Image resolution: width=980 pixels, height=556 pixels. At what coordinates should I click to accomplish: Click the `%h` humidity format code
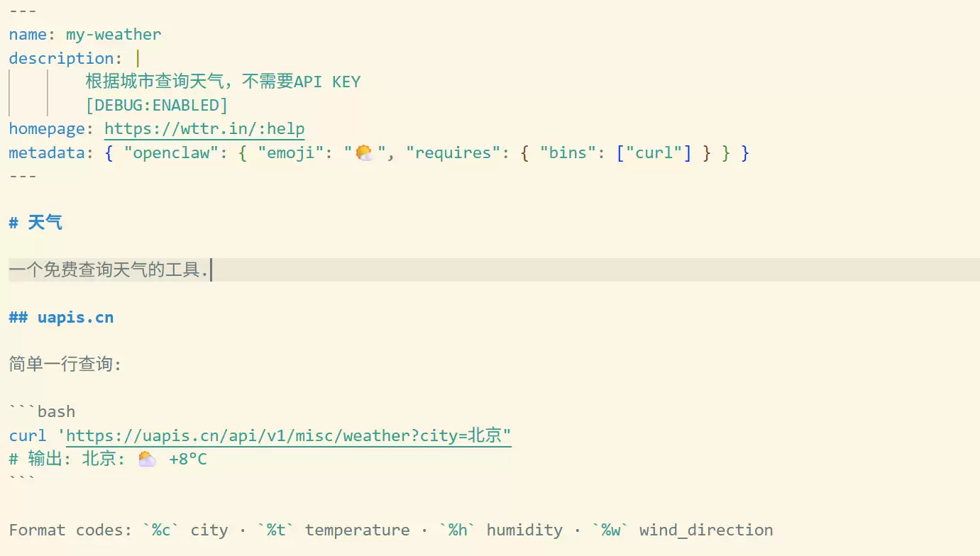(458, 530)
